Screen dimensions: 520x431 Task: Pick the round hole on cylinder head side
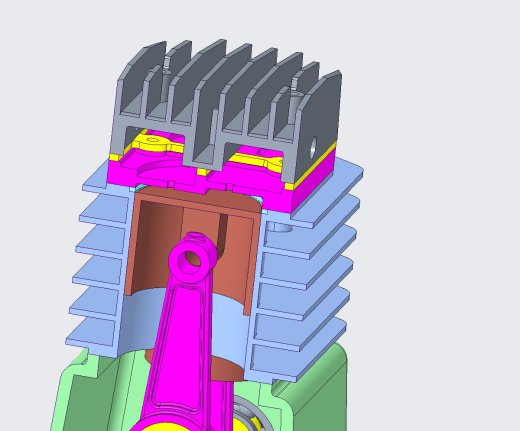pyautogui.click(x=314, y=147)
